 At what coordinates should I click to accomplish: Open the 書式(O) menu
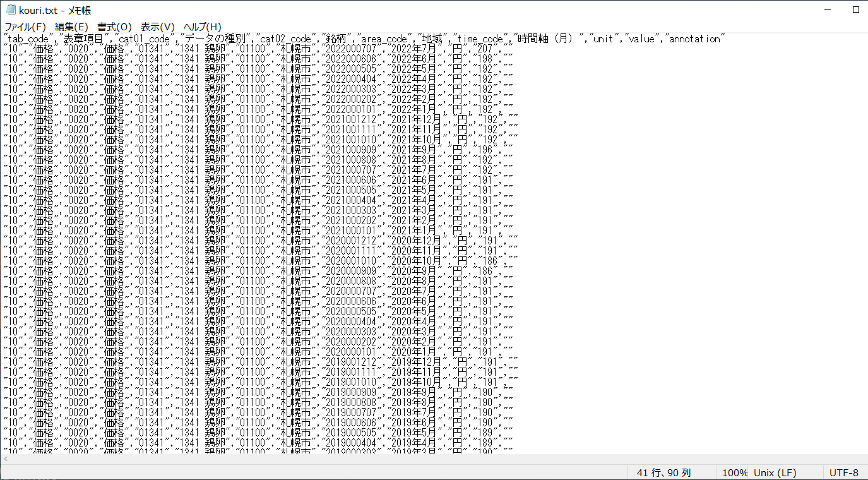114,27
